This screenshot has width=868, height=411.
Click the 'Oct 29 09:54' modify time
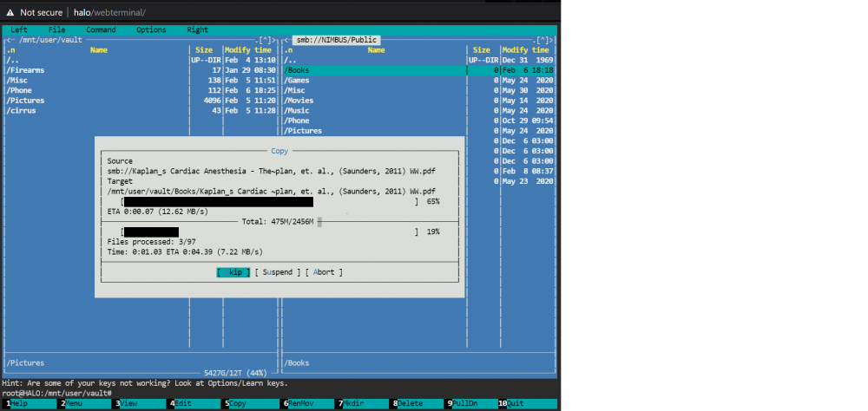(528, 121)
